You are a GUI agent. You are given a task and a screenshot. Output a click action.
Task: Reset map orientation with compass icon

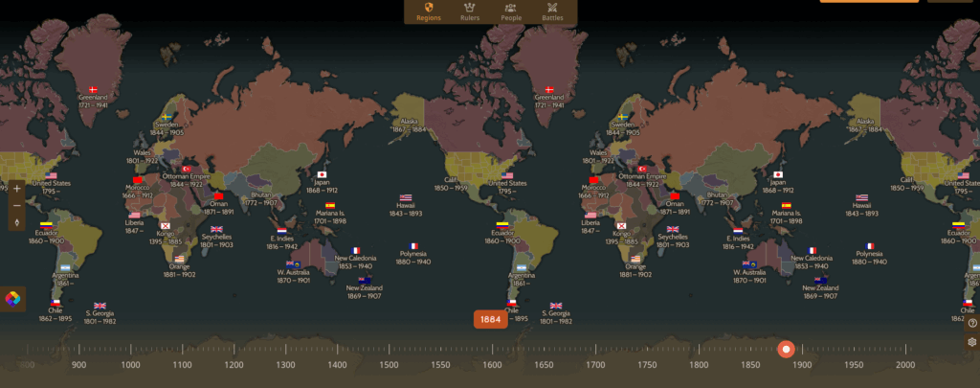[16, 222]
